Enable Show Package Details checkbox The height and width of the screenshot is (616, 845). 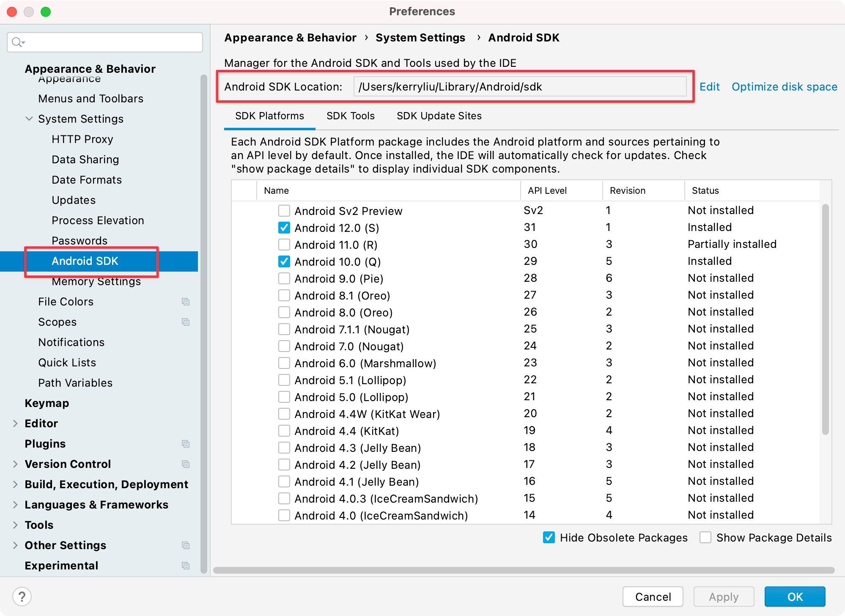click(705, 538)
